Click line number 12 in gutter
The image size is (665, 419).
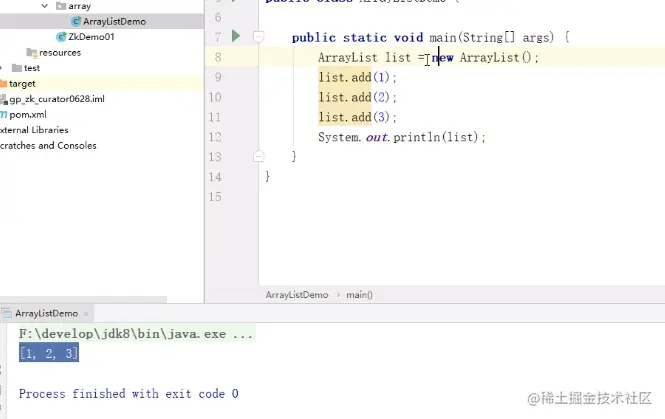pyautogui.click(x=215, y=137)
